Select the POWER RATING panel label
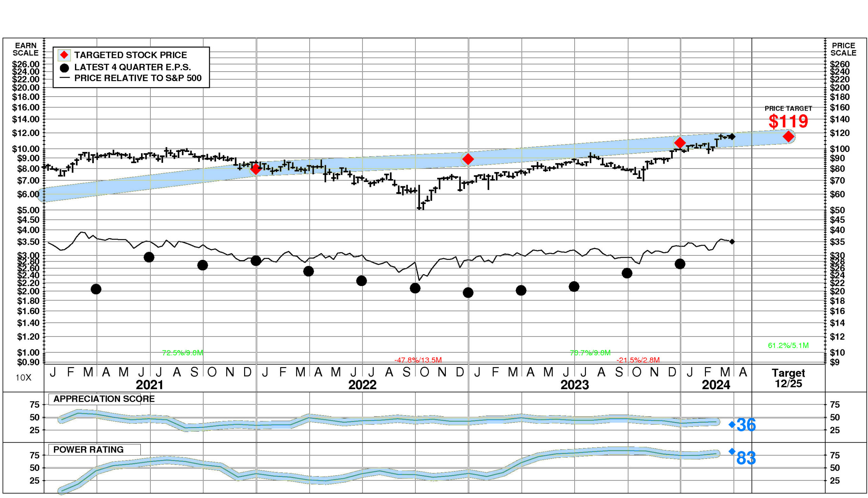The image size is (868, 498). click(88, 449)
